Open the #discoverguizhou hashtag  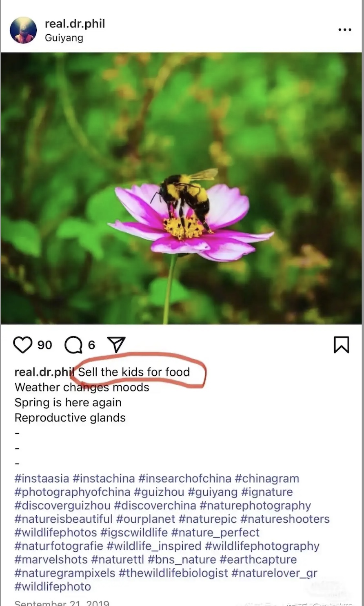point(62,506)
